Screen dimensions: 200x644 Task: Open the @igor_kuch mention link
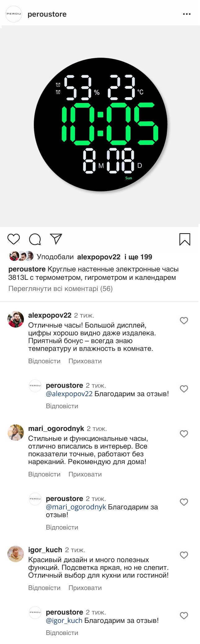pos(64,620)
